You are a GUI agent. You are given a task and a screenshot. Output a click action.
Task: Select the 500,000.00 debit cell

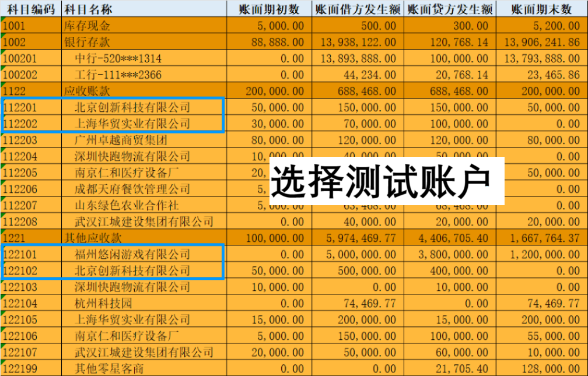(358, 270)
